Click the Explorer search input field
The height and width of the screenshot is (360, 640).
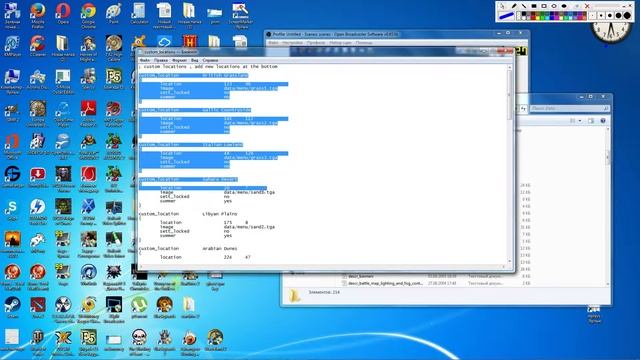[570, 108]
